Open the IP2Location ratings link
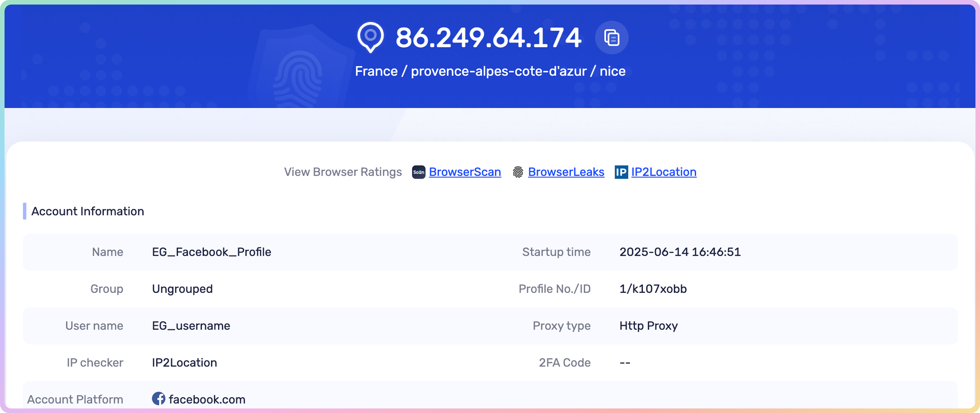Image resolution: width=980 pixels, height=413 pixels. point(664,172)
